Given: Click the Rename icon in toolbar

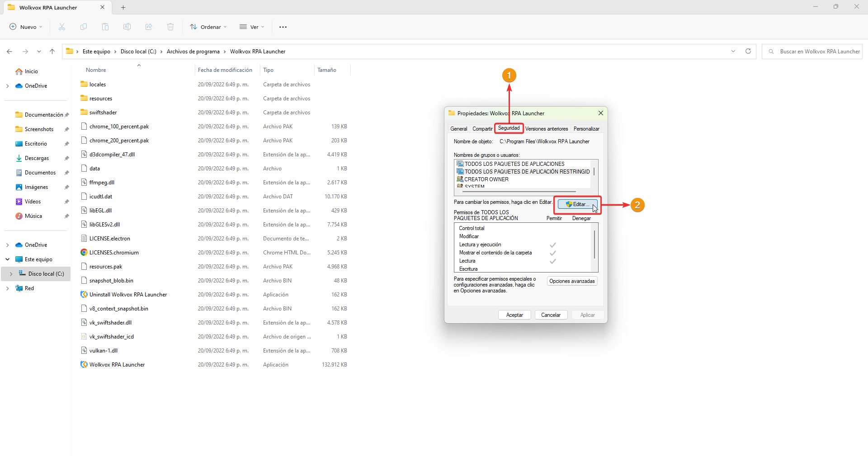Looking at the screenshot, I should (x=127, y=27).
